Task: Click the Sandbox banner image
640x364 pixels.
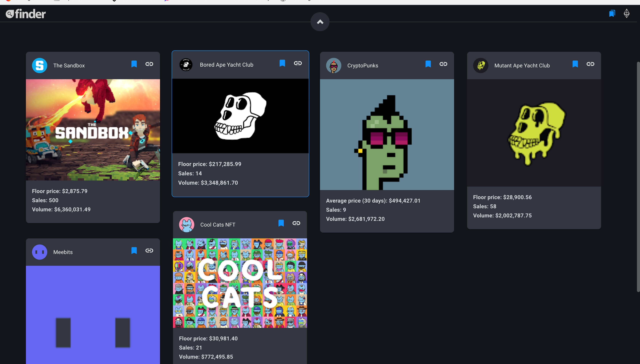Action: click(93, 130)
